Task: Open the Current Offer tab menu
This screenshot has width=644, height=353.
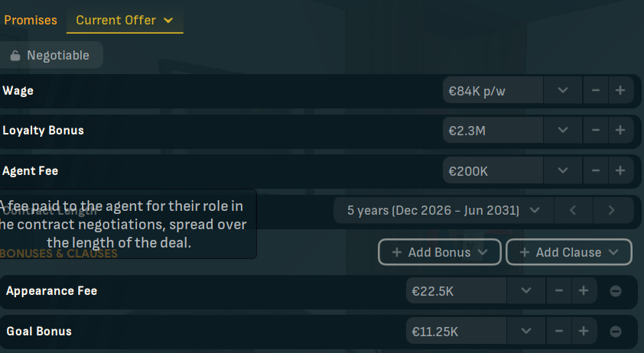Action: [x=125, y=21]
